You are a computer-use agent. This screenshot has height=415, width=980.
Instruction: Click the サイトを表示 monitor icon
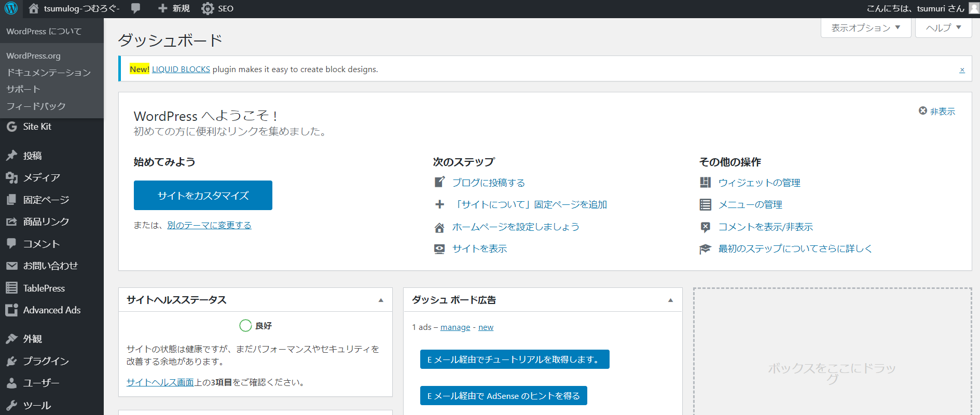point(439,249)
